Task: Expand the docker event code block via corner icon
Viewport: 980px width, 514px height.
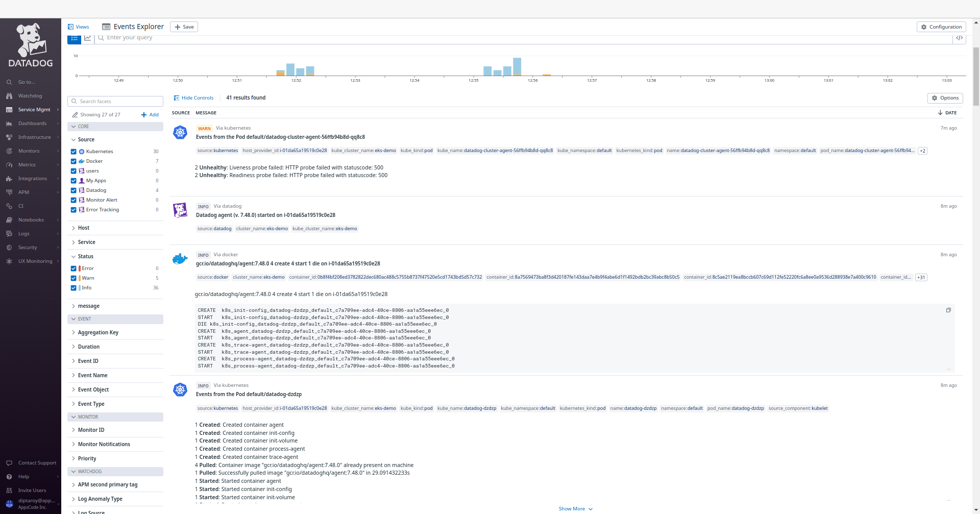Action: 949,310
